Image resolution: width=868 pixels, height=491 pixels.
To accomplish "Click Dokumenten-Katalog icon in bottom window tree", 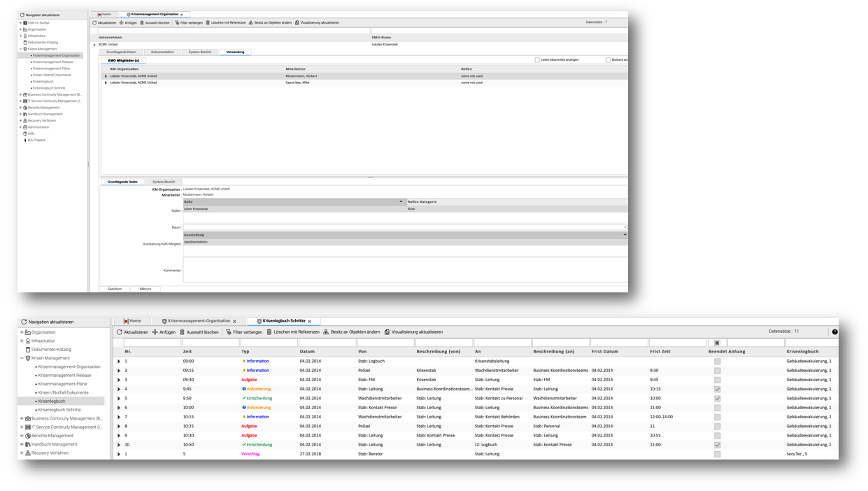I will (28, 349).
